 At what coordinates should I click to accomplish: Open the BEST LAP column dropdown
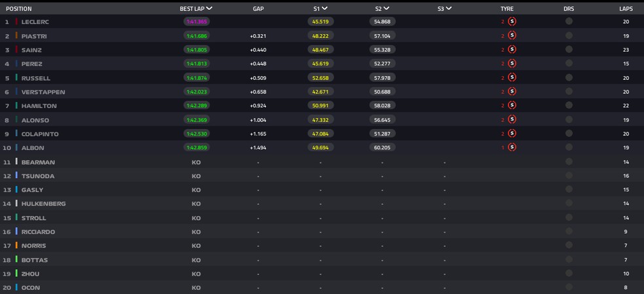pos(209,9)
